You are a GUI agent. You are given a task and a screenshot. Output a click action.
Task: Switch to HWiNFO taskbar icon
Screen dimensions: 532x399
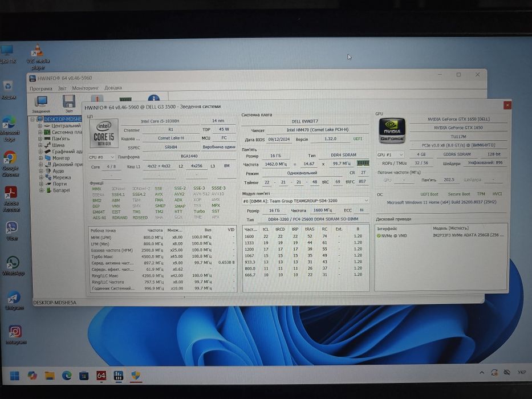pyautogui.click(x=119, y=376)
